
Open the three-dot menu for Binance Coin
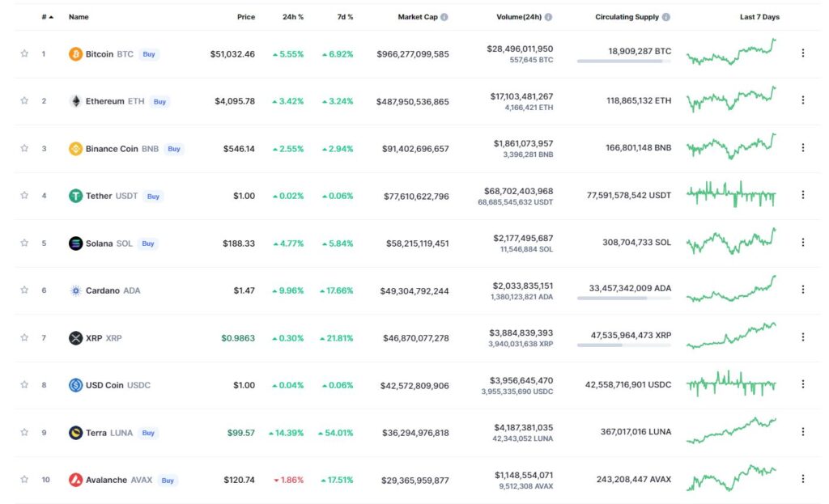click(x=802, y=147)
